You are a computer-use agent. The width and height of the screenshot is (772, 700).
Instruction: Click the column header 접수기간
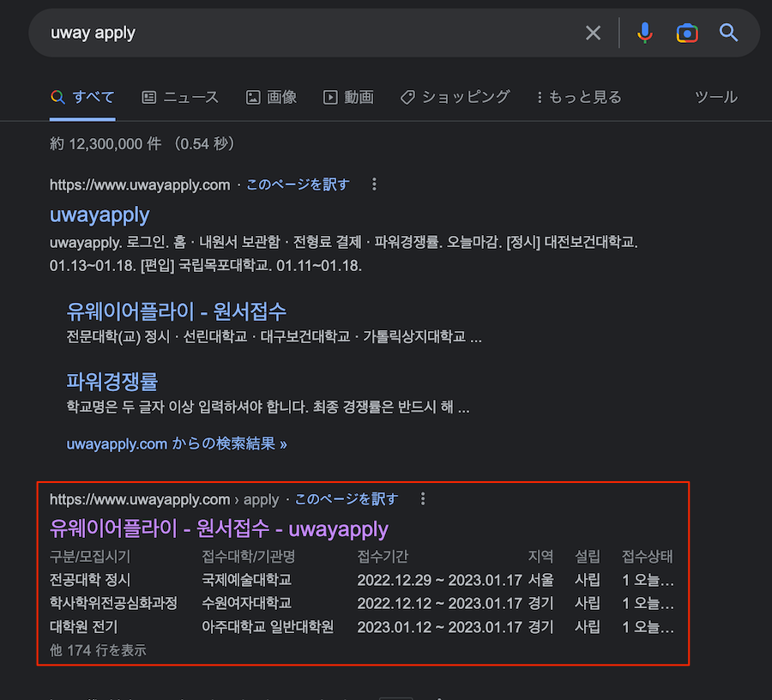383,557
